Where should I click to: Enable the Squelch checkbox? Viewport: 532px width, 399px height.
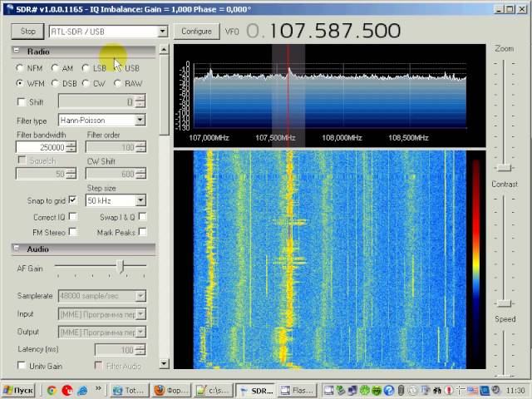pyautogui.click(x=22, y=160)
